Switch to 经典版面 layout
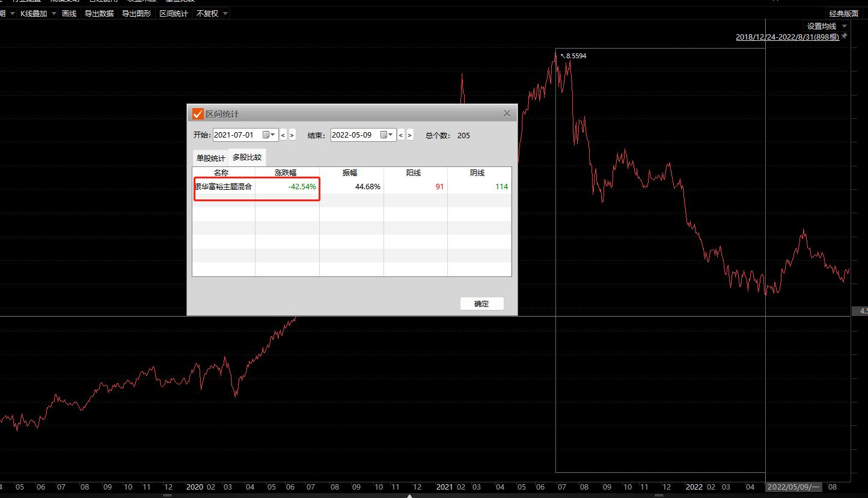 click(843, 13)
